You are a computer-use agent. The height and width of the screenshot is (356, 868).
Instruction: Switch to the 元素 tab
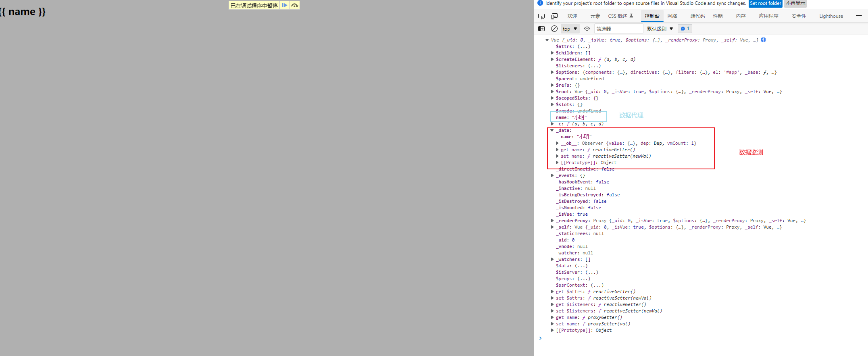tap(595, 16)
